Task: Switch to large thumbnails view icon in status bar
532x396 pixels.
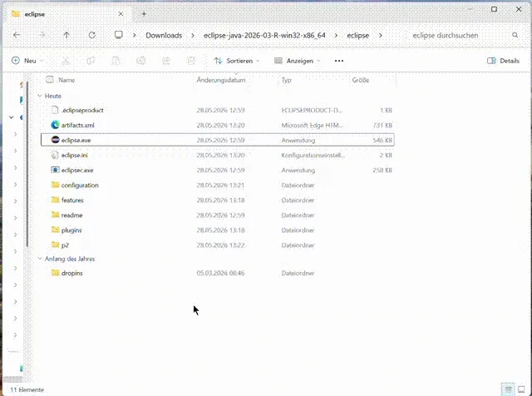Action: click(521, 389)
